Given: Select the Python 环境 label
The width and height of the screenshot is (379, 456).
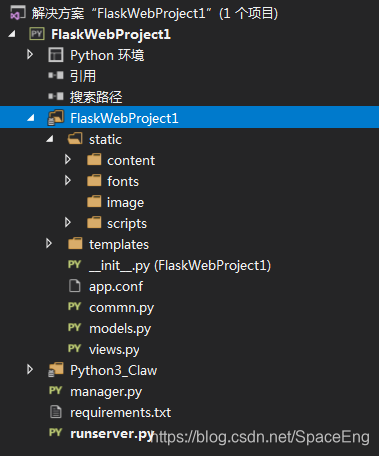Looking at the screenshot, I should click(x=107, y=55).
